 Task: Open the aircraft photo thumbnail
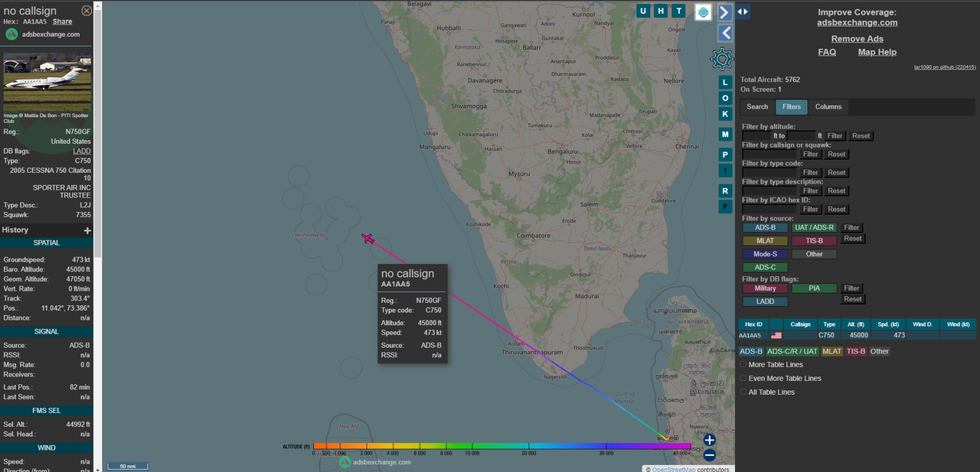pos(47,82)
